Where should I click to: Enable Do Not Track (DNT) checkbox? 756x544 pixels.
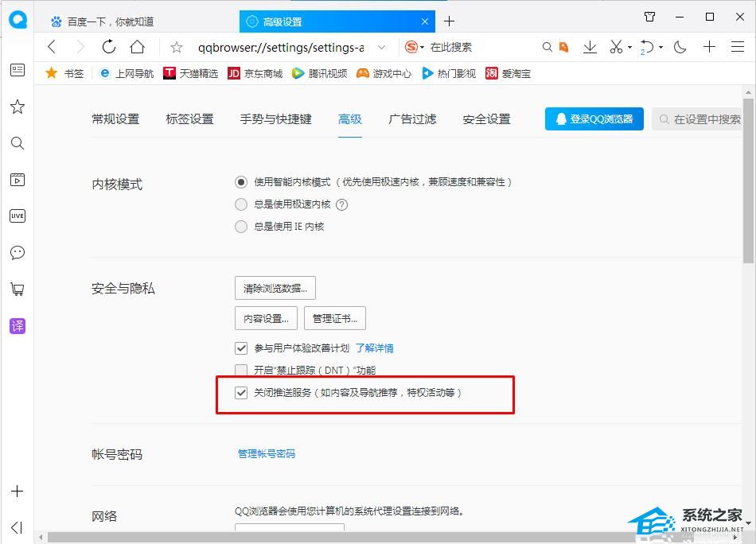pos(241,370)
